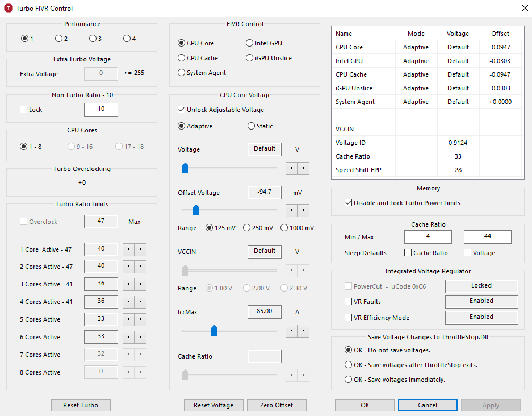Select Save voltages immediately option
Screen dimensions: 532x416
(x=348, y=380)
